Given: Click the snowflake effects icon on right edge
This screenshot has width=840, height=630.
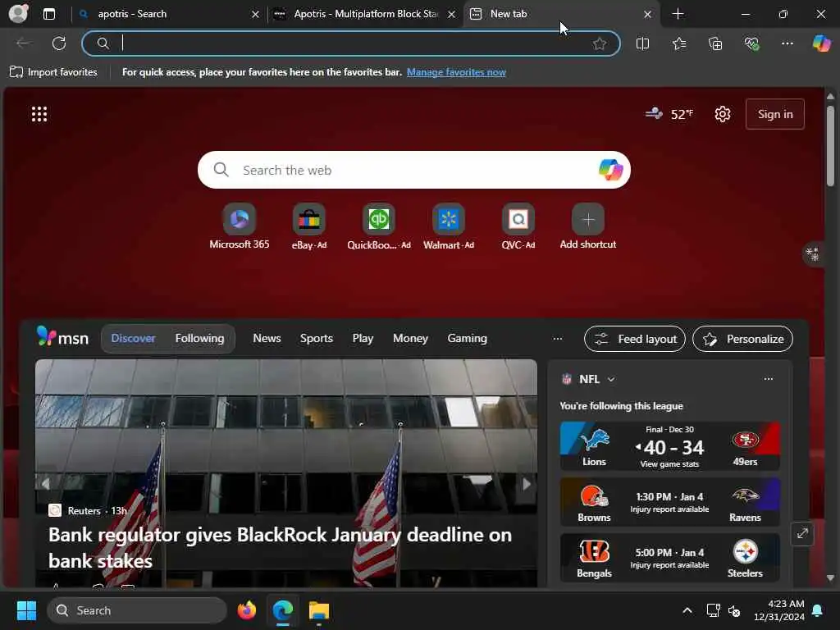Looking at the screenshot, I should (813, 253).
